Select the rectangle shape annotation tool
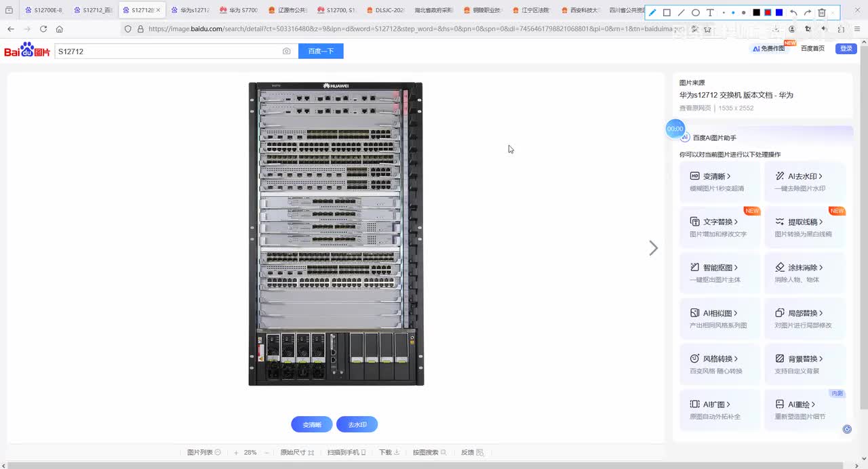This screenshot has height=469, width=868. [667, 13]
